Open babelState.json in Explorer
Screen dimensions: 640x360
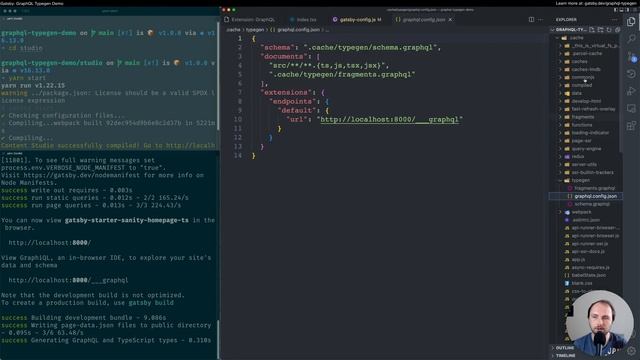pos(588,276)
